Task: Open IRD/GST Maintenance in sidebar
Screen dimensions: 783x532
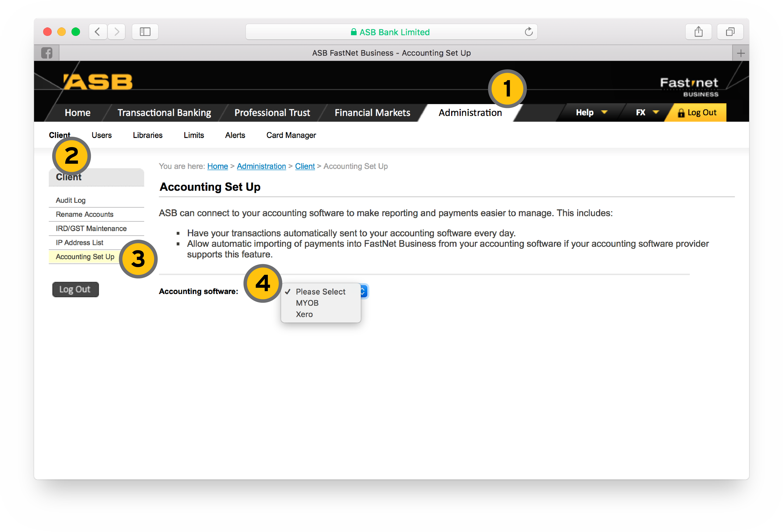Action: (x=91, y=228)
